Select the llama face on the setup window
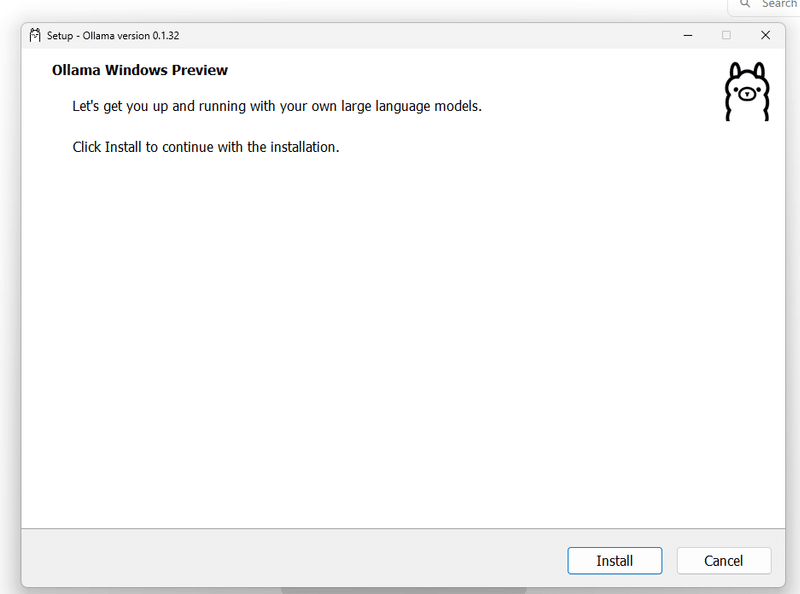This screenshot has width=800, height=594. (x=747, y=92)
